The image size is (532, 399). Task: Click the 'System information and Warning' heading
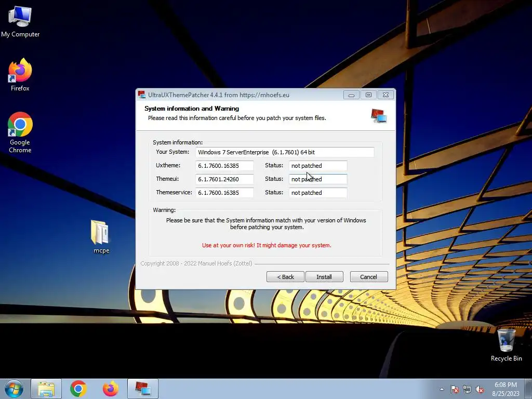point(192,109)
